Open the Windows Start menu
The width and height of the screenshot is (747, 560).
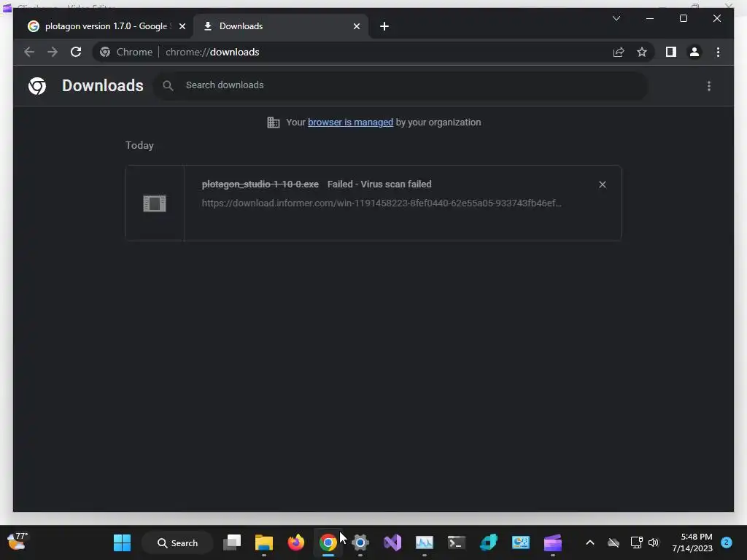coord(122,542)
